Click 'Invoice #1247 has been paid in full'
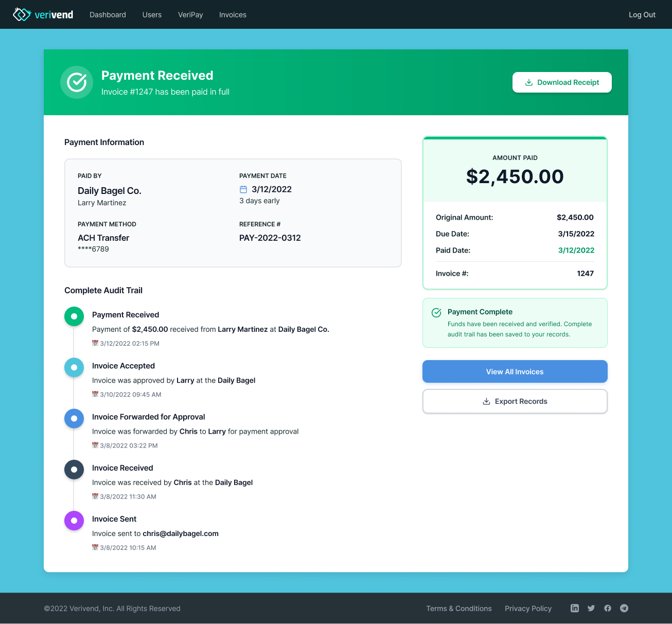The width and height of the screenshot is (672, 624). (165, 92)
